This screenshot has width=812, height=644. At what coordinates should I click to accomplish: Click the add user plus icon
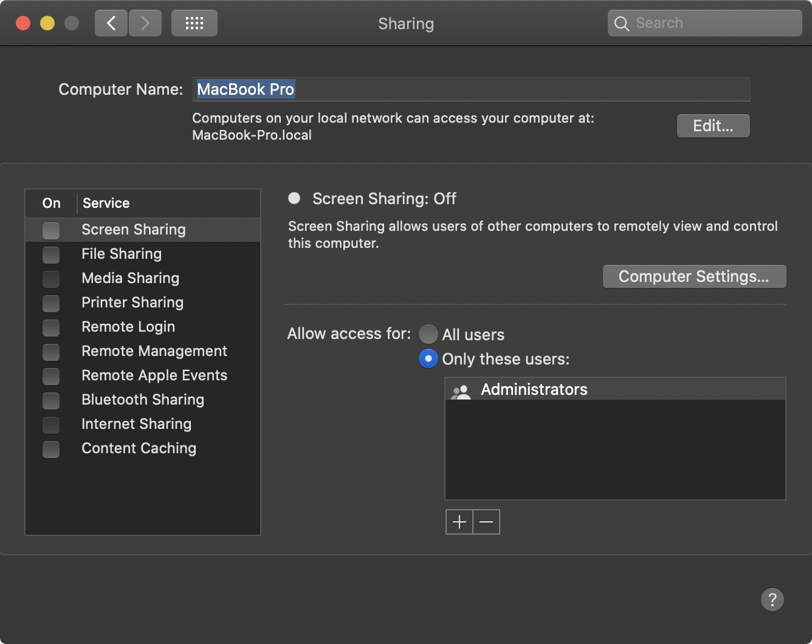point(459,521)
